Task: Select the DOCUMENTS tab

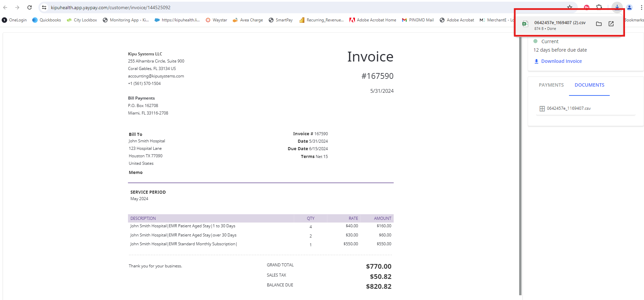Action: pos(589,85)
